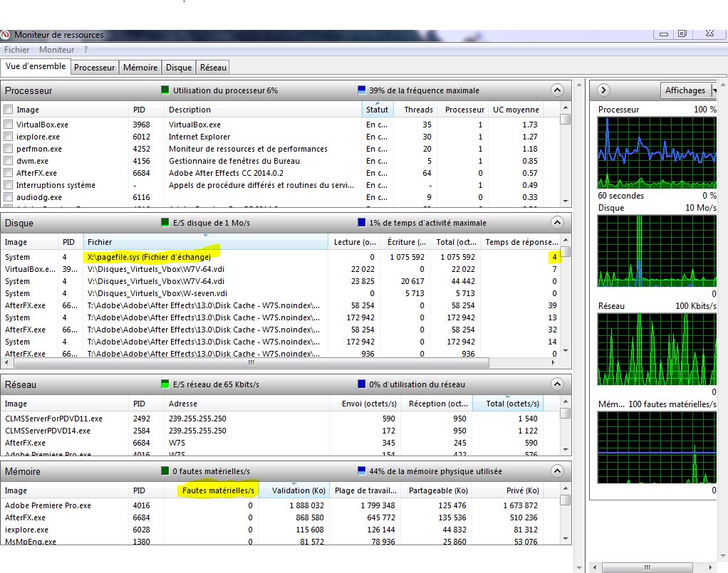The width and height of the screenshot is (728, 573).
Task: Click the green network I/O indicator square
Action: pyautogui.click(x=165, y=384)
